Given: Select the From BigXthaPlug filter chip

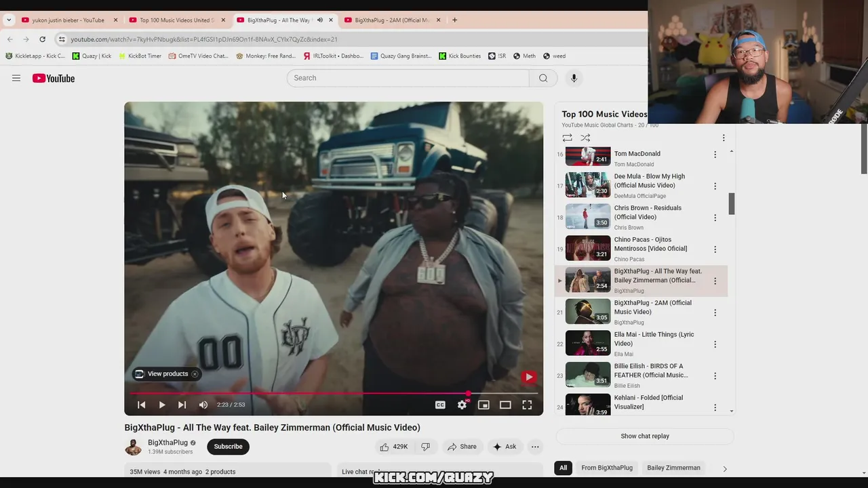Looking at the screenshot, I should [x=607, y=468].
